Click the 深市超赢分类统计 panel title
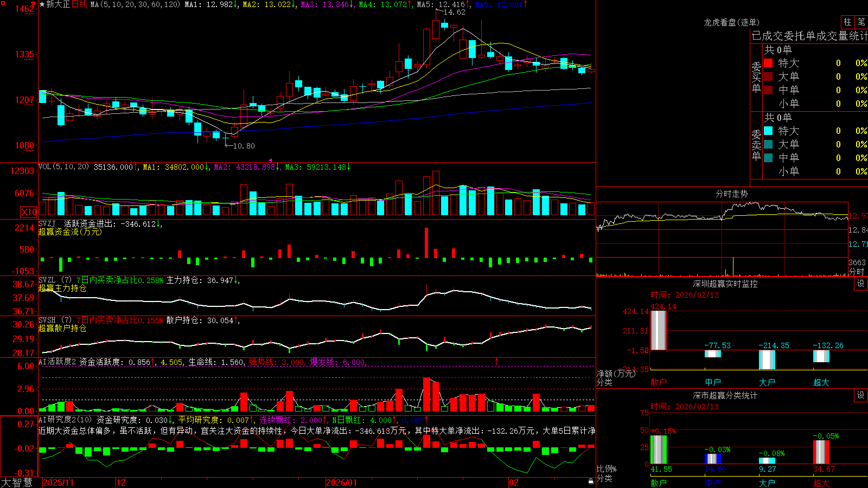868x488 pixels. point(725,395)
